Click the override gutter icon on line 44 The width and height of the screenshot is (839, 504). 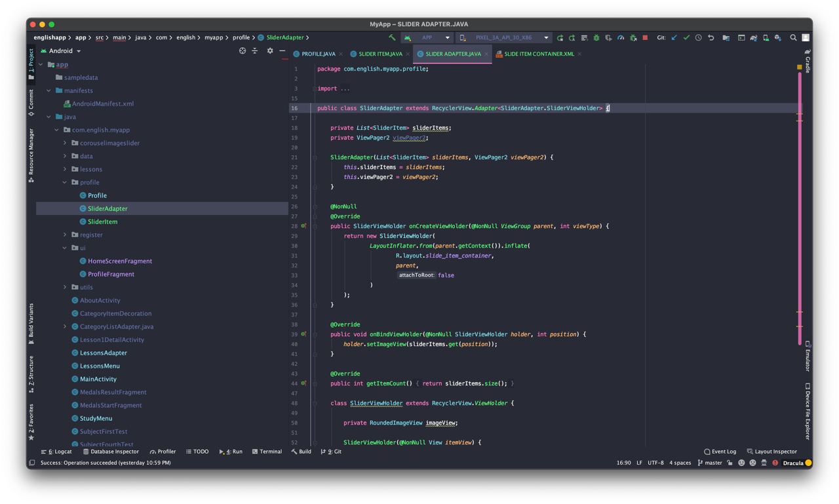pyautogui.click(x=303, y=383)
